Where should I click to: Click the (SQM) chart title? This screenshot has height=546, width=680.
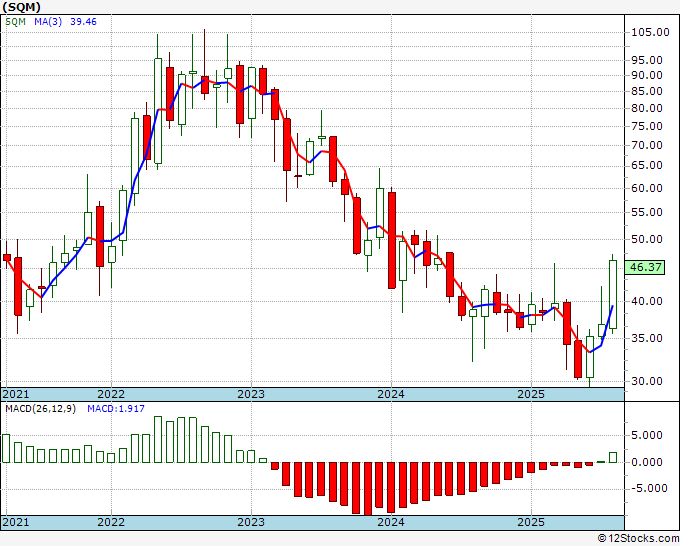coord(22,7)
